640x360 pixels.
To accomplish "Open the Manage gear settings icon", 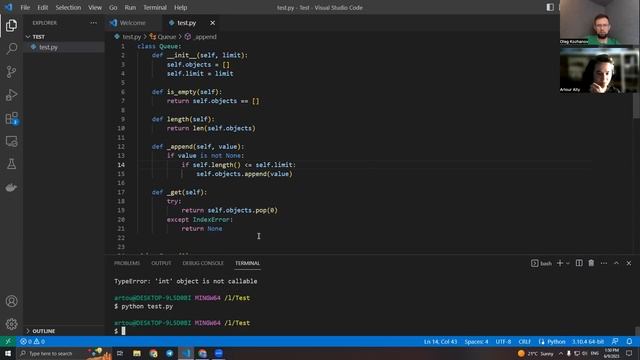I will pos(11,324).
